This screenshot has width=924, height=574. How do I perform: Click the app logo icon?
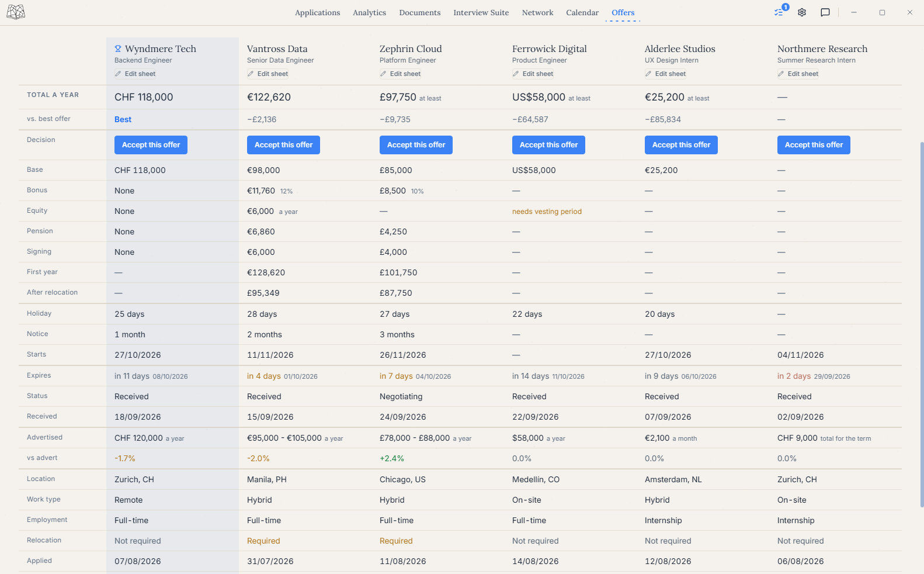coord(16,12)
